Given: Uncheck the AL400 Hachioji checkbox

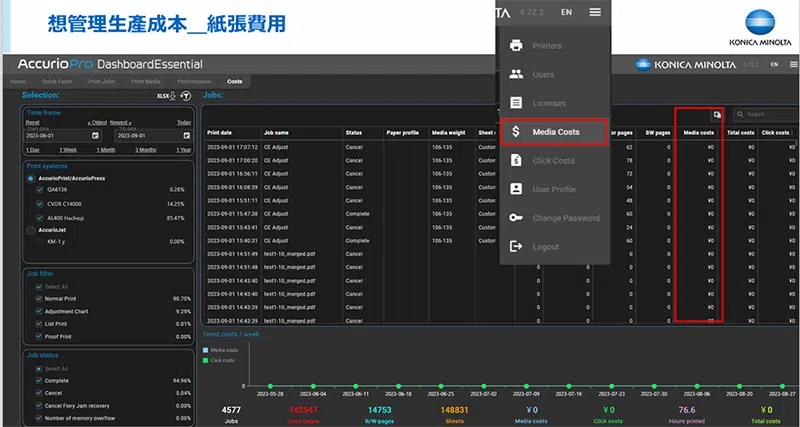Looking at the screenshot, I should (x=40, y=218).
